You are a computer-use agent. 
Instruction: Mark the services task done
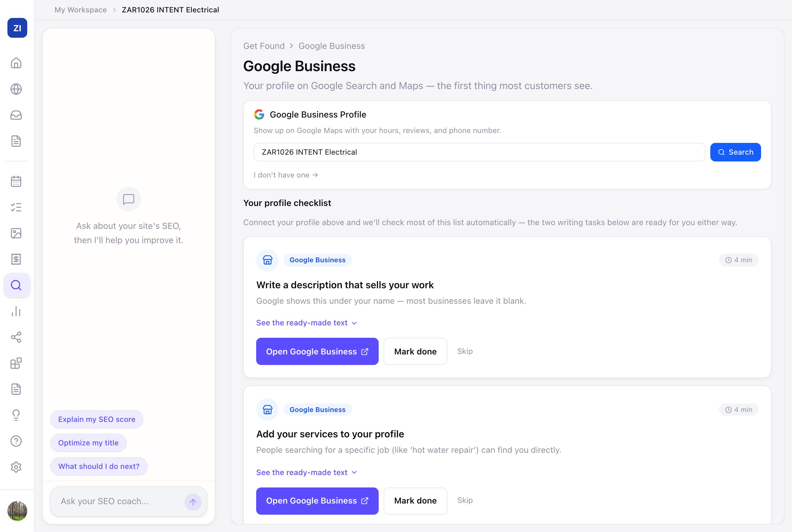point(415,501)
